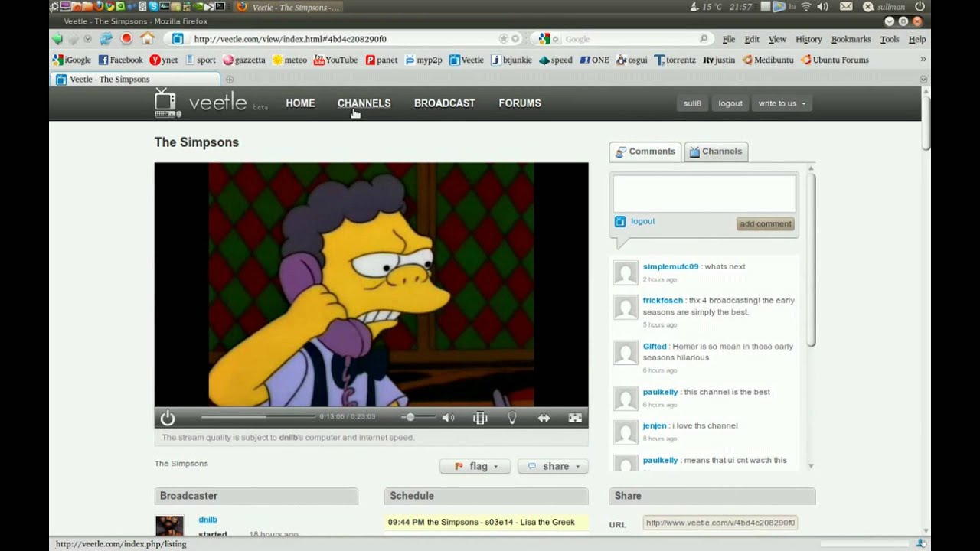Screen dimensions: 980x551
Task: Toggle the lights-off bulb icon
Action: [x=512, y=418]
